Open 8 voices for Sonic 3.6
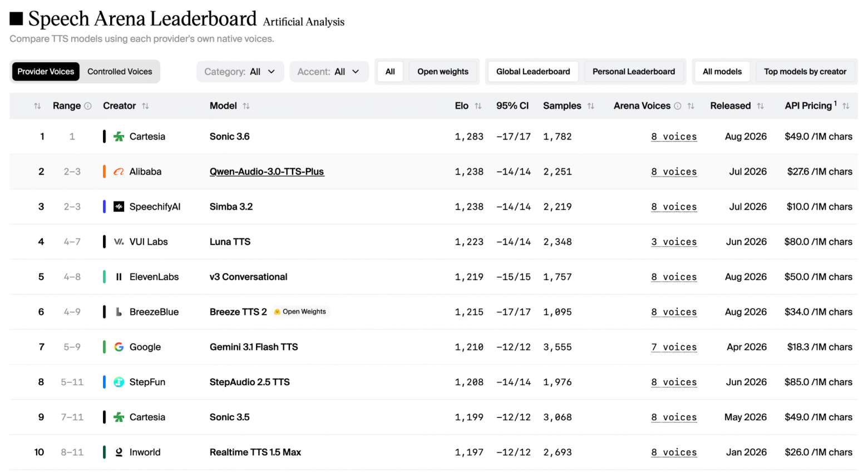 pos(674,137)
